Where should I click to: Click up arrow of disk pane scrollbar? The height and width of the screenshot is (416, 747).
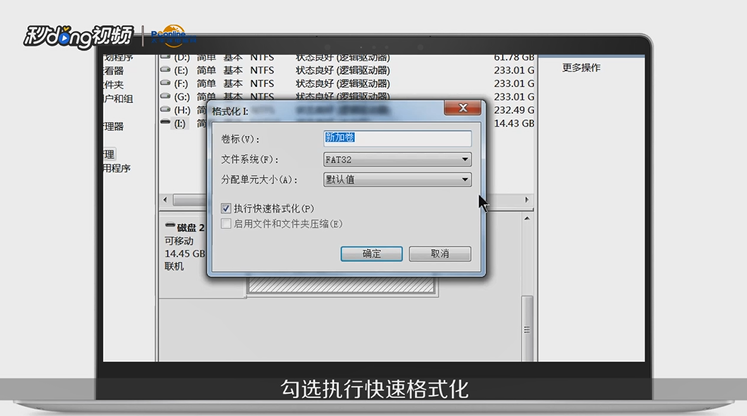[527, 219]
